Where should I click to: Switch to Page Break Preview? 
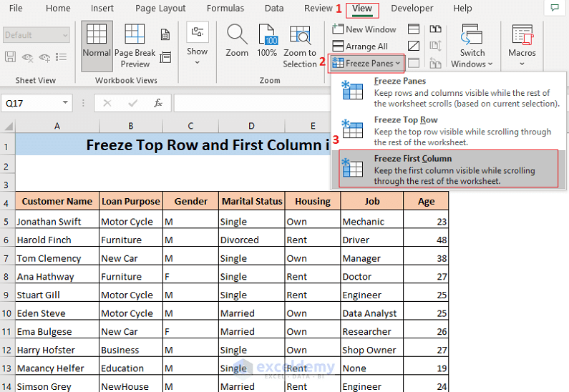[135, 46]
